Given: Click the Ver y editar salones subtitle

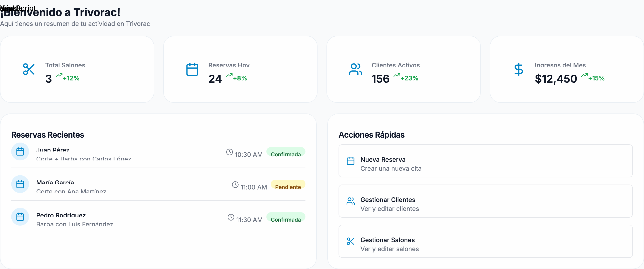Looking at the screenshot, I should 390,249.
